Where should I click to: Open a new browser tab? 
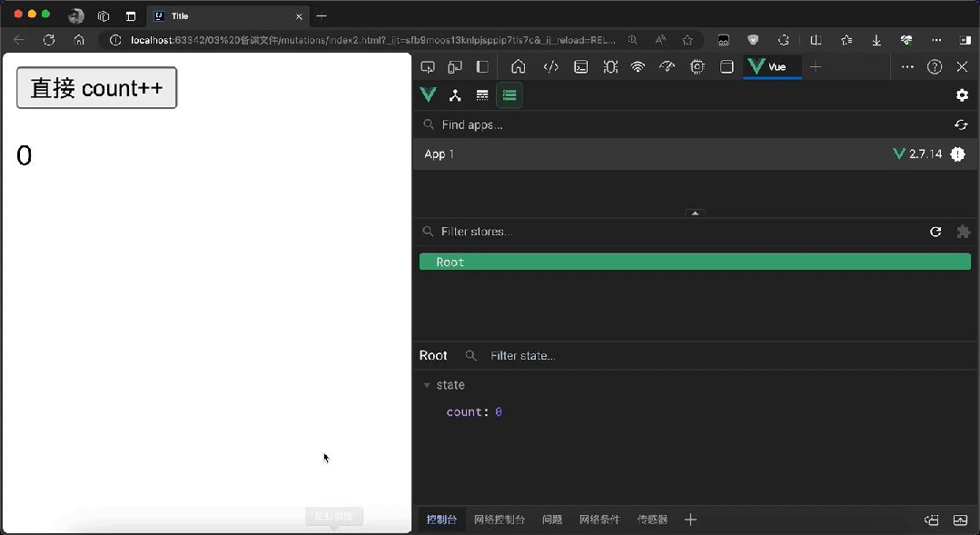(x=322, y=16)
